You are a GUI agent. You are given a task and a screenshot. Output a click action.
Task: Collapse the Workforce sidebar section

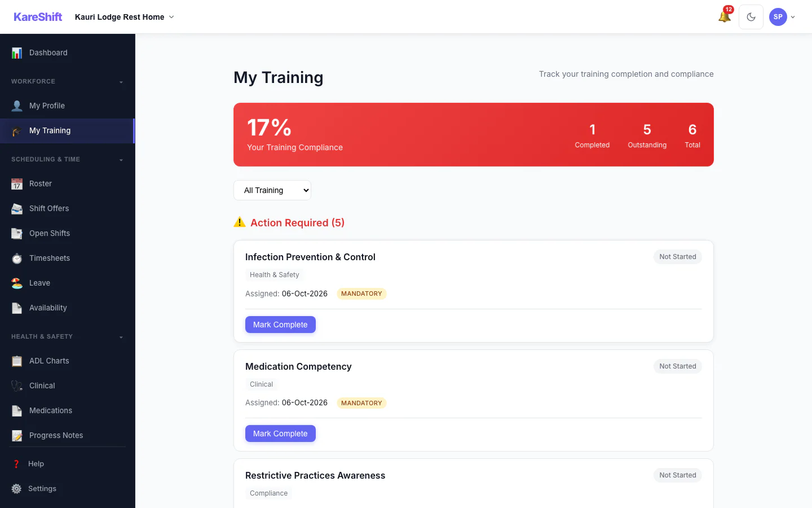tap(121, 82)
